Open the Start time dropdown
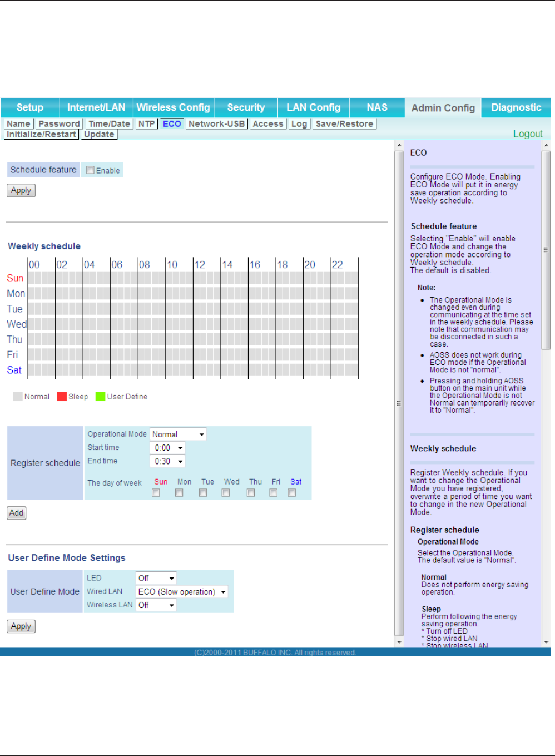The width and height of the screenshot is (555, 756). click(167, 448)
